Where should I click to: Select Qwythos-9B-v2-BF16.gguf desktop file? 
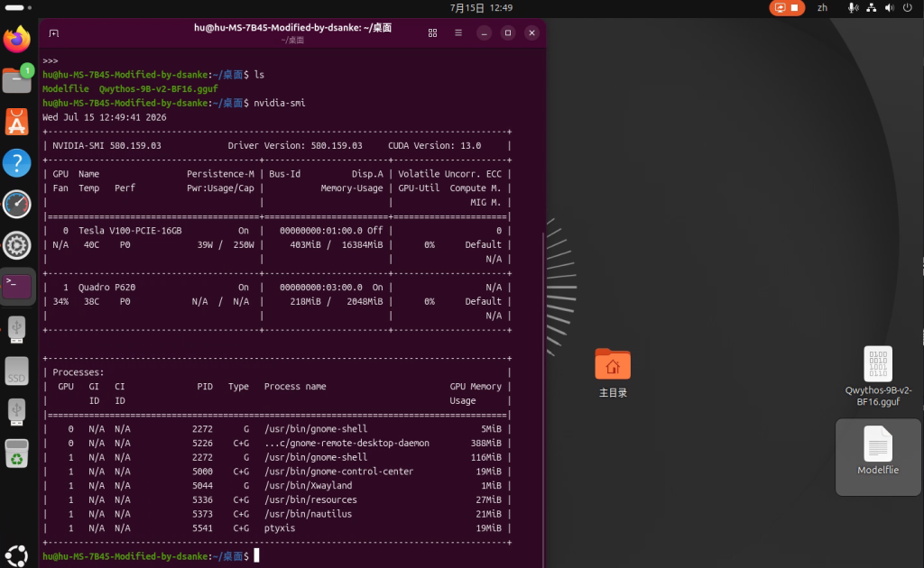point(878,376)
